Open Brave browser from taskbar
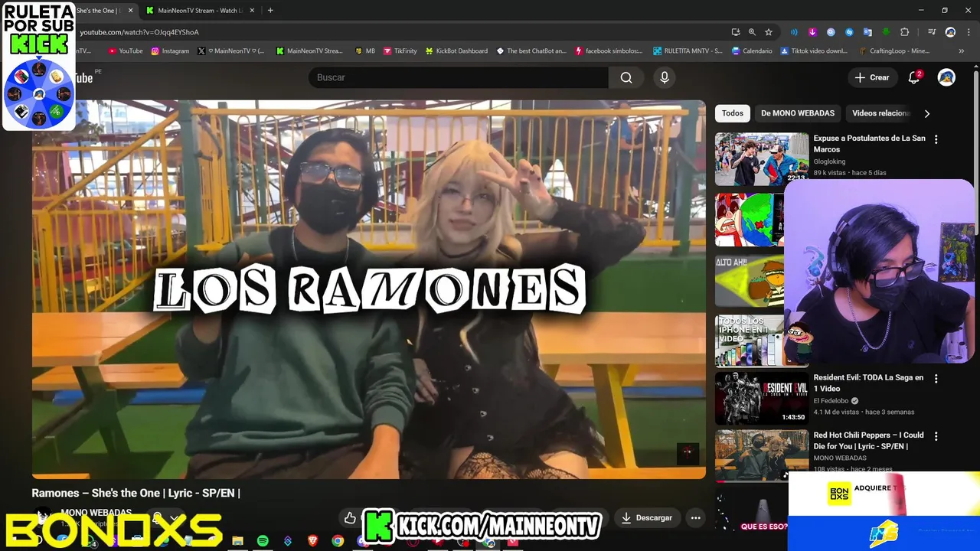This screenshot has width=980, height=551. 312,541
